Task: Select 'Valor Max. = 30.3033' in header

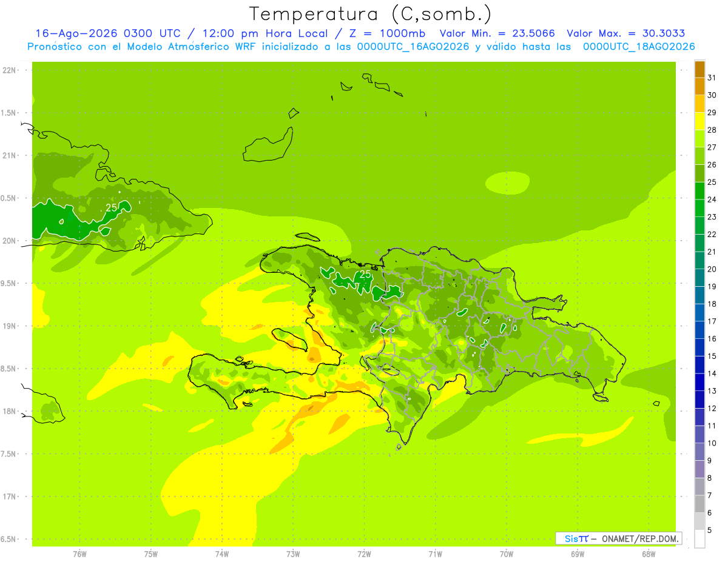Action: (626, 34)
